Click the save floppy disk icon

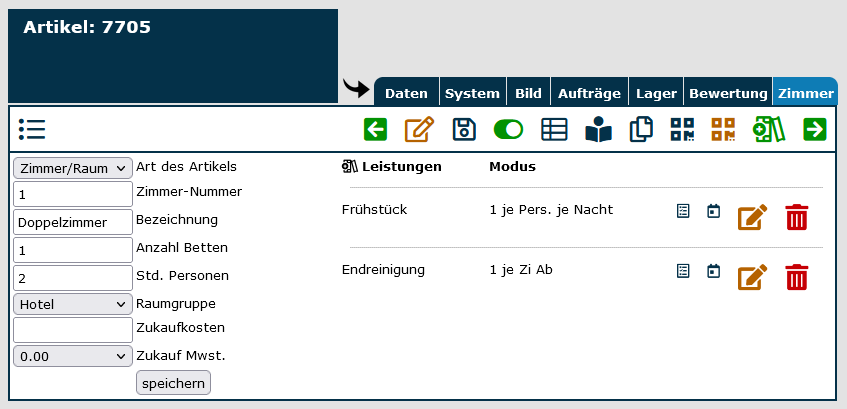coord(464,129)
